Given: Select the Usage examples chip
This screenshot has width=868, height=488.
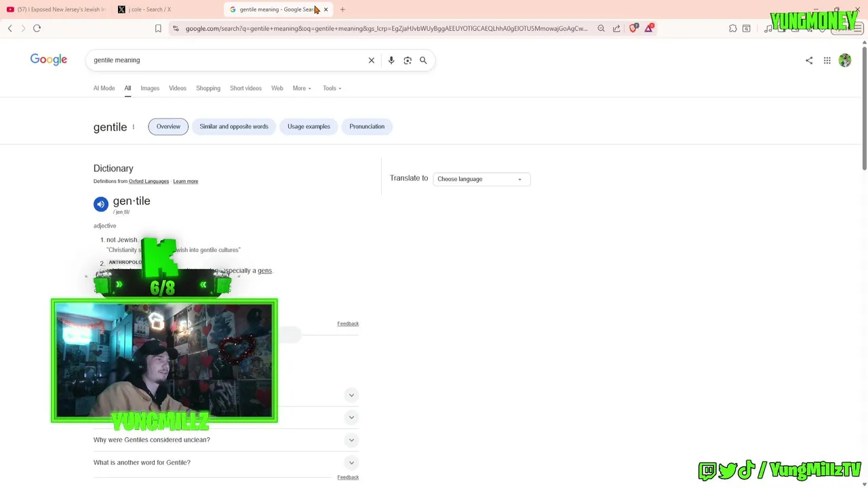Looking at the screenshot, I should (309, 127).
